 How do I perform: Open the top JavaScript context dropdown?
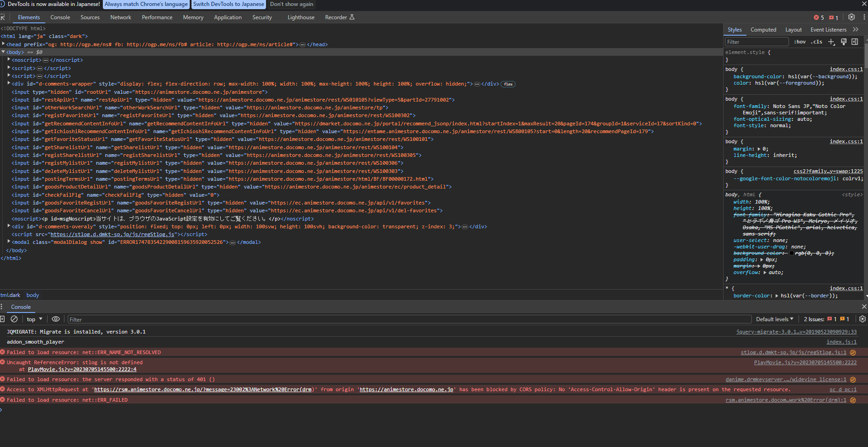click(x=35, y=319)
